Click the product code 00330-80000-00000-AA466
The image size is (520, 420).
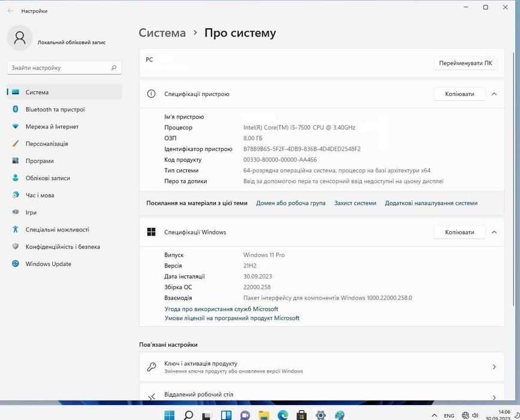point(280,159)
